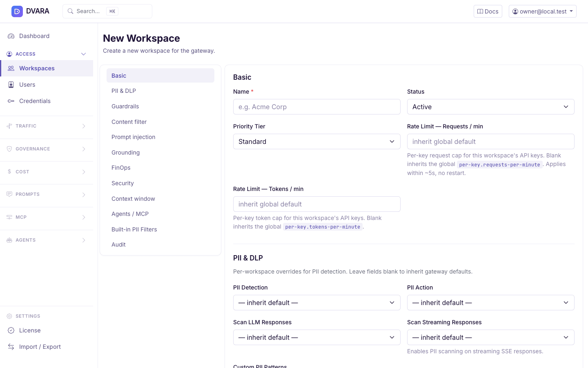Viewport: 588px width, 368px height.
Task: Expand the Prompts section
Action: (47, 194)
